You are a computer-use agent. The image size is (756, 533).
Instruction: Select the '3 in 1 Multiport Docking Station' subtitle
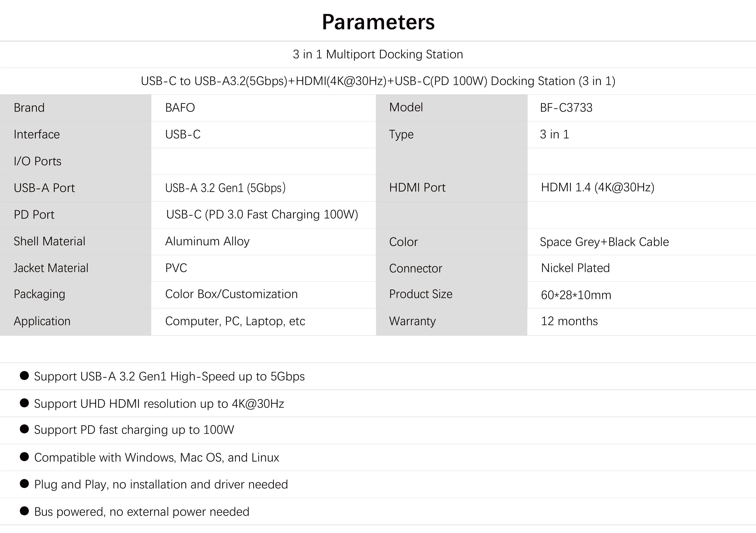click(378, 54)
